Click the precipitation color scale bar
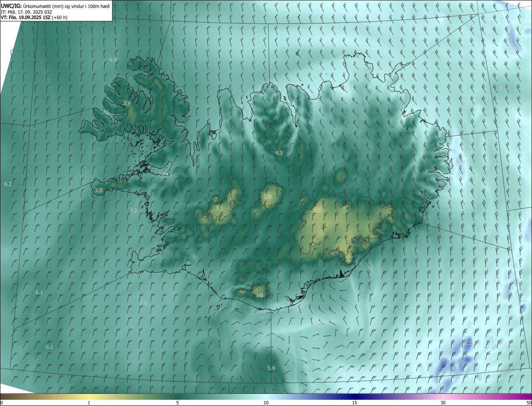This screenshot has width=532, height=406. coord(266,396)
